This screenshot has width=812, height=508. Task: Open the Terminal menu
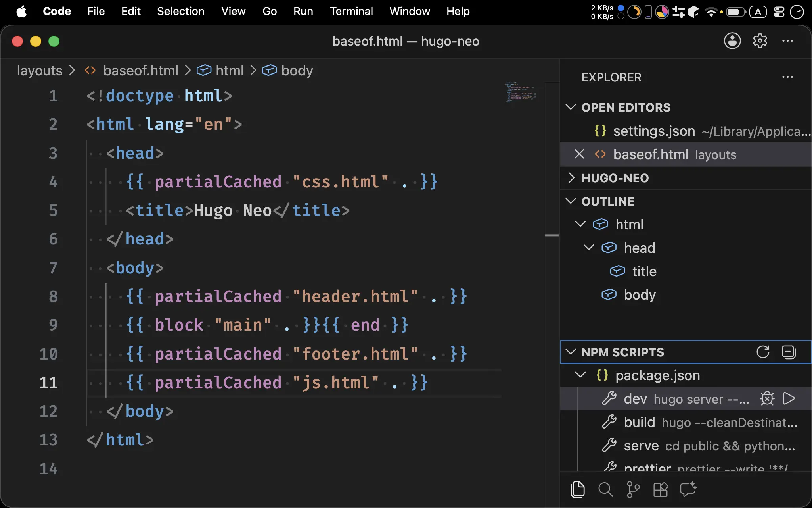click(x=351, y=12)
